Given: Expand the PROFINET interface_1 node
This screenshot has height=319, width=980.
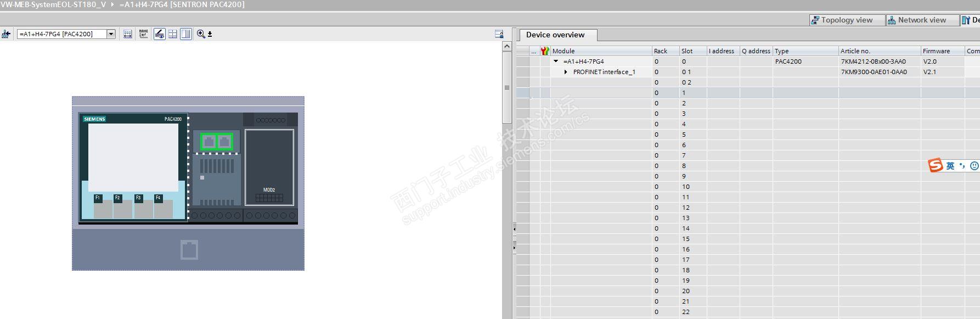Looking at the screenshot, I should [x=566, y=72].
